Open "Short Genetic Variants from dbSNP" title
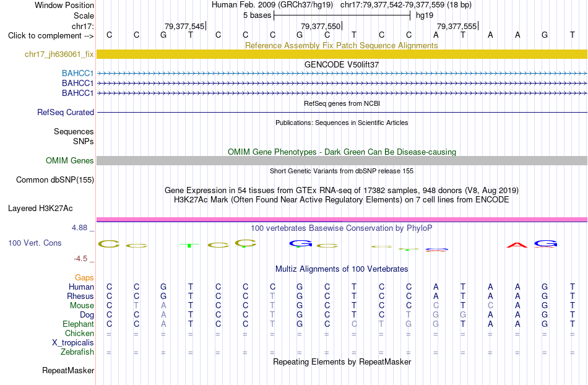 (342, 171)
